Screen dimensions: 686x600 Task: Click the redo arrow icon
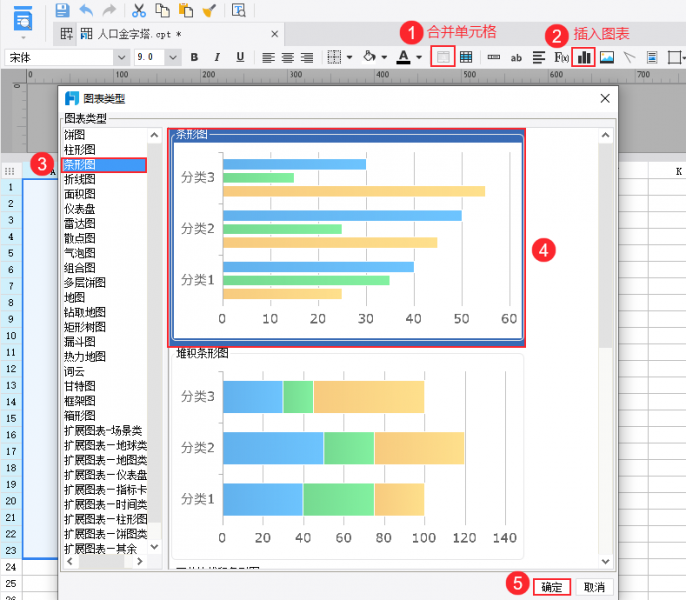109,10
